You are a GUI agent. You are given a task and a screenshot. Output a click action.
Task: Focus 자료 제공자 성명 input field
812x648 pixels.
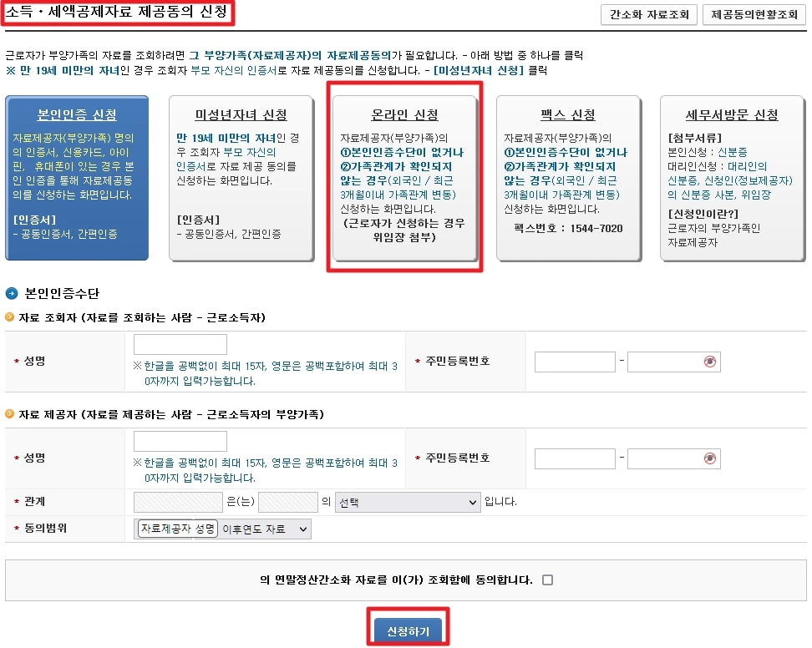pos(180,441)
